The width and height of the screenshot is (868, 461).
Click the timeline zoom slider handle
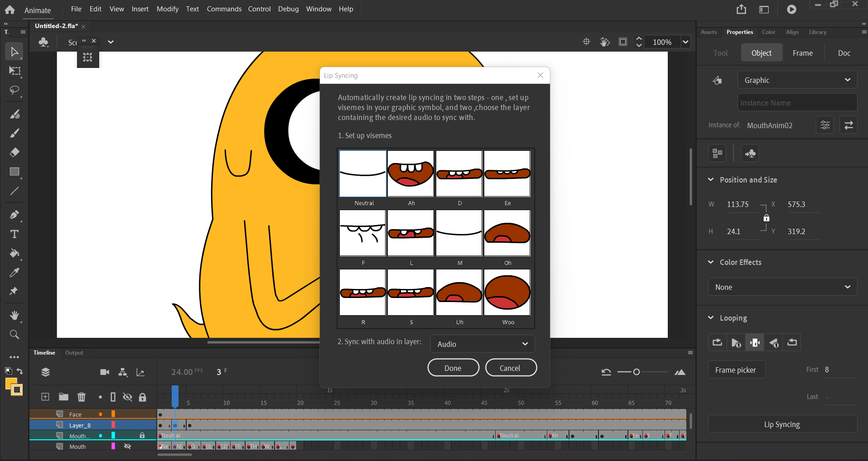[x=637, y=372]
